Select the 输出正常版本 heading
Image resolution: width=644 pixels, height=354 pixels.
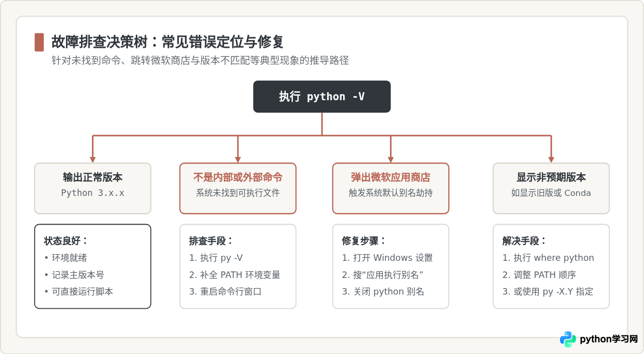coord(93,177)
